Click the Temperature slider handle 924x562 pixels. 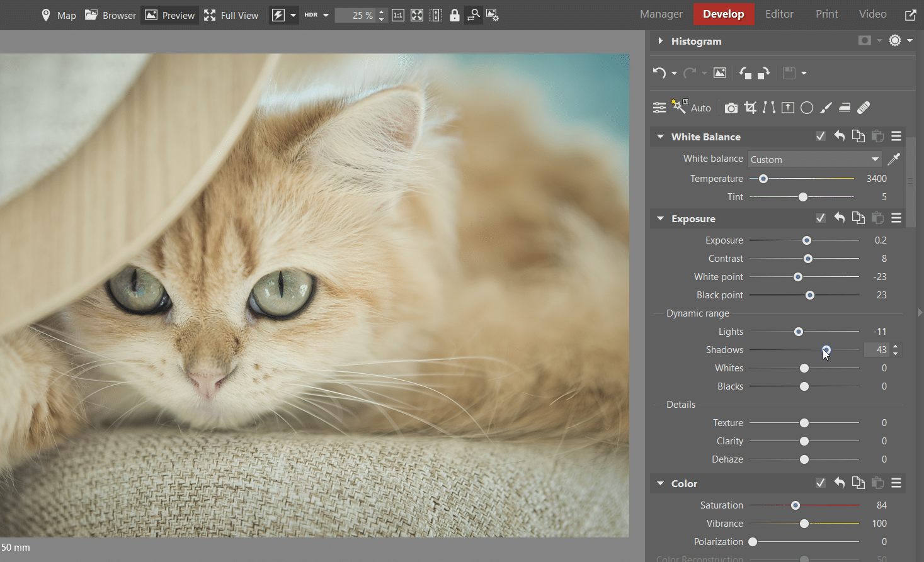pos(763,179)
